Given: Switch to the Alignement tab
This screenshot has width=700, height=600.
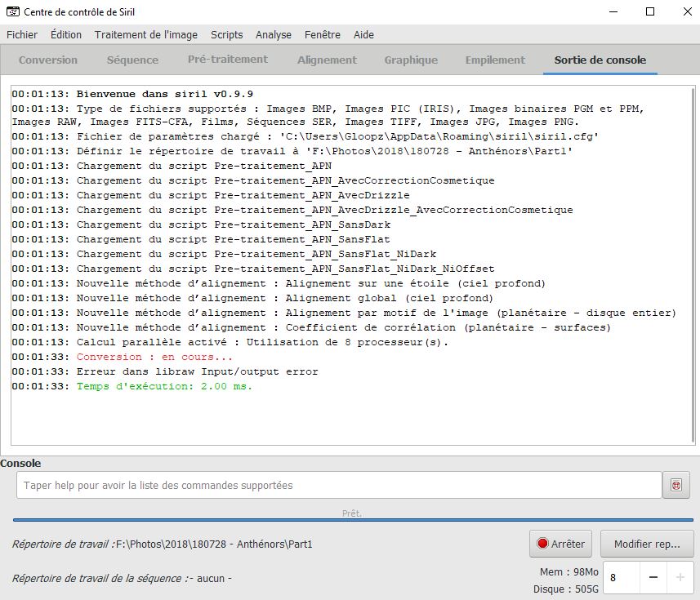Looking at the screenshot, I should (328, 60).
